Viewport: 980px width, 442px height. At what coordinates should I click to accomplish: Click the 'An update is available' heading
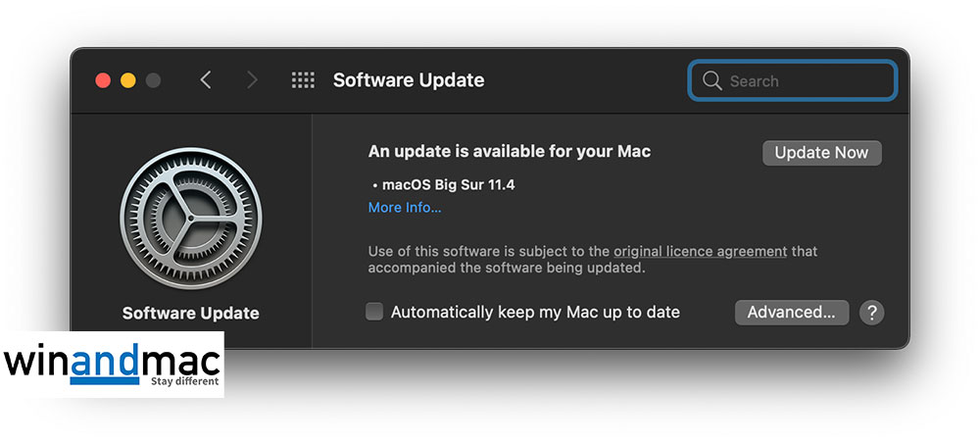[x=509, y=152]
